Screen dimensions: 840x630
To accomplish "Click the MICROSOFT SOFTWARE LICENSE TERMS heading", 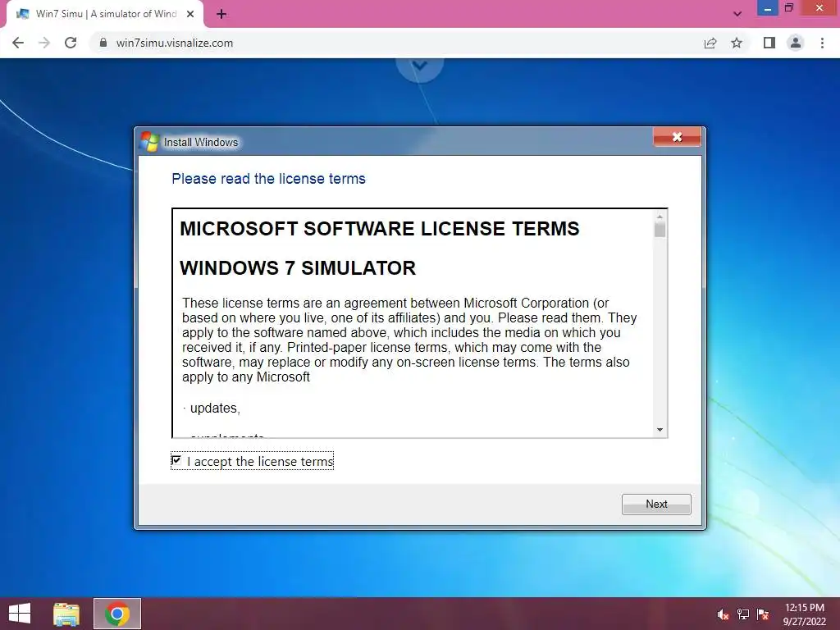I will click(x=379, y=229).
